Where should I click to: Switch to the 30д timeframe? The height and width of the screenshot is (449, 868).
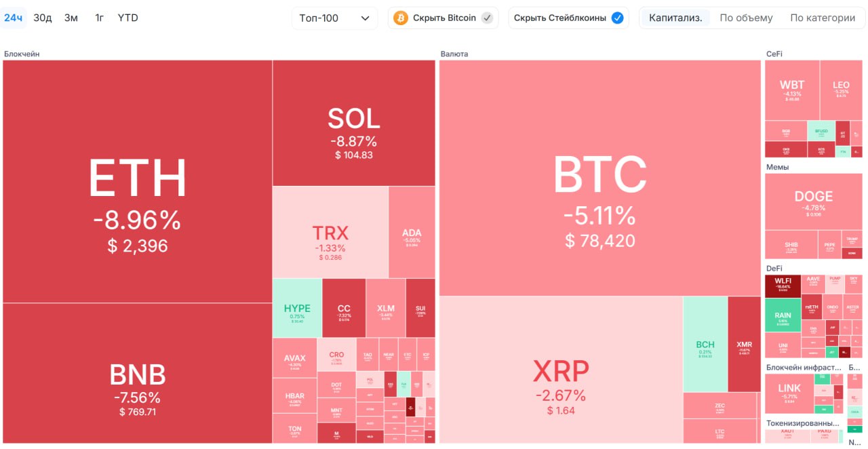(43, 18)
